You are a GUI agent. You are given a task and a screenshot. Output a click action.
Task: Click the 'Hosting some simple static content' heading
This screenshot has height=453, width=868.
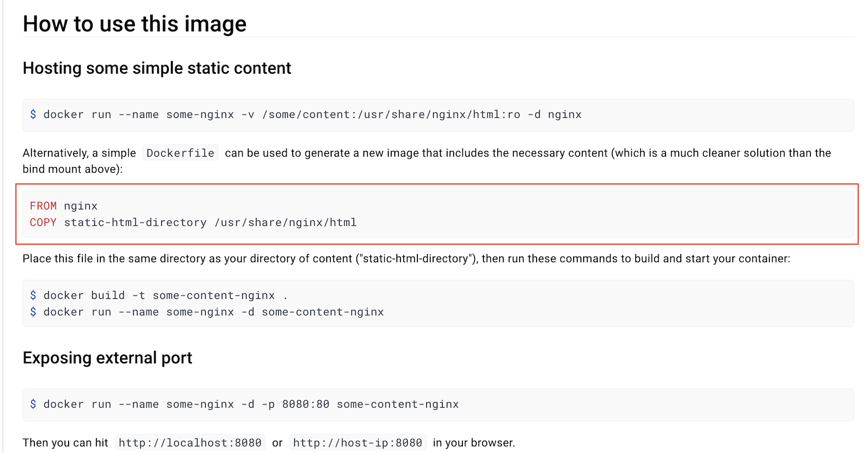click(157, 68)
